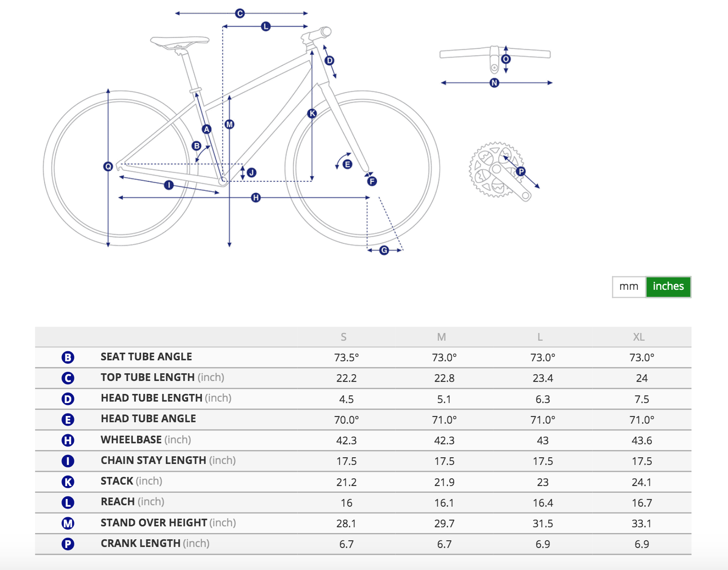Click the I icon beside Chain Stay Length
Screen dimensions: 728x570
click(68, 461)
